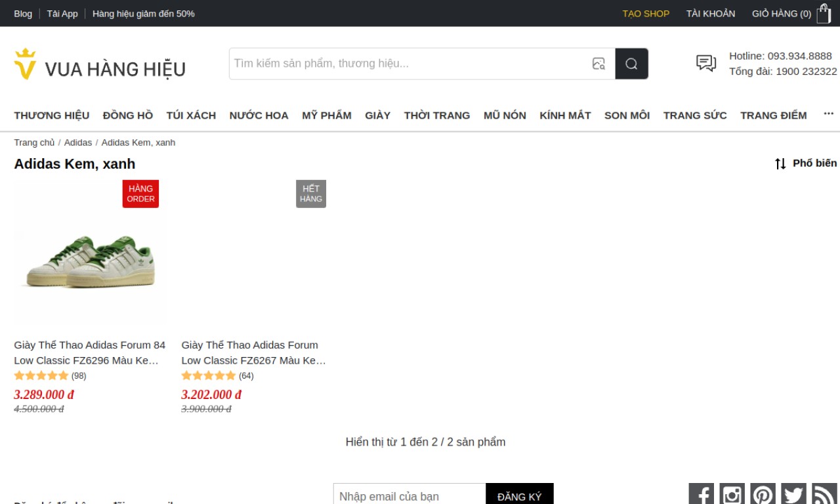Screen dimensions: 840x504
Task: Open the Twitter social icon
Action: (793, 494)
